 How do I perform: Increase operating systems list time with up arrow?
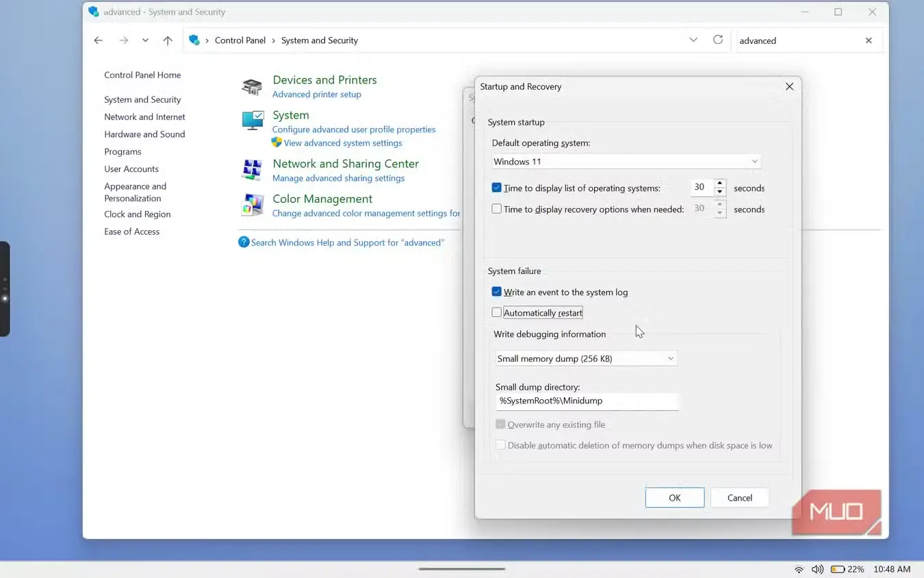719,184
